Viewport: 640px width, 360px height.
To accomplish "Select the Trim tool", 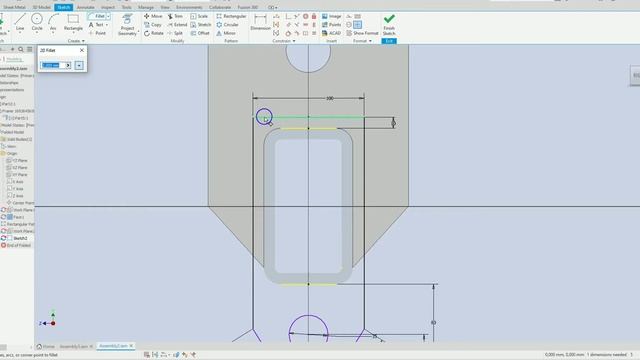I will pos(175,16).
